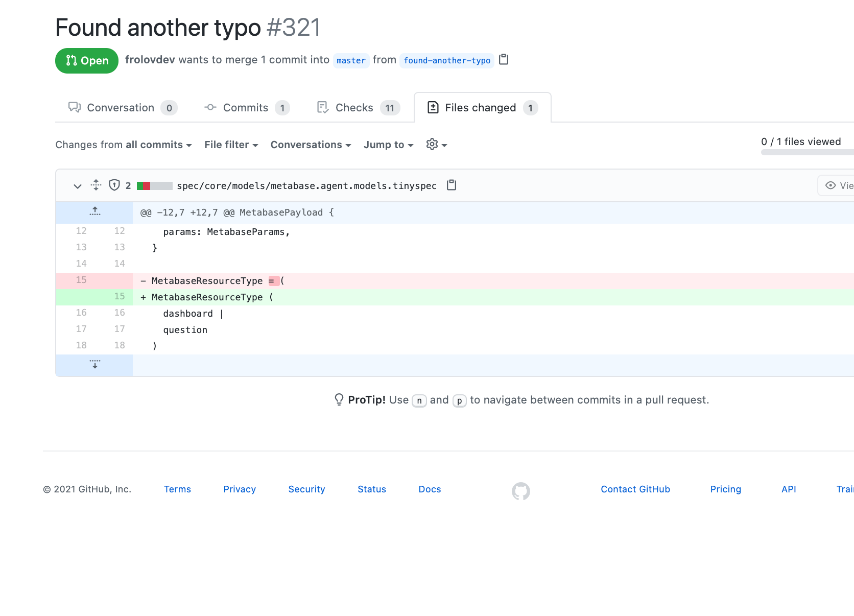Collapse the tinyspec file diff
854x616 pixels.
(x=78, y=186)
